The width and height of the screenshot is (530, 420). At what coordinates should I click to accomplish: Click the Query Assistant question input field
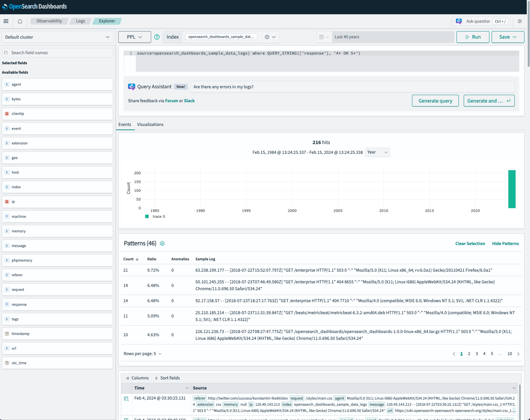pos(352,87)
